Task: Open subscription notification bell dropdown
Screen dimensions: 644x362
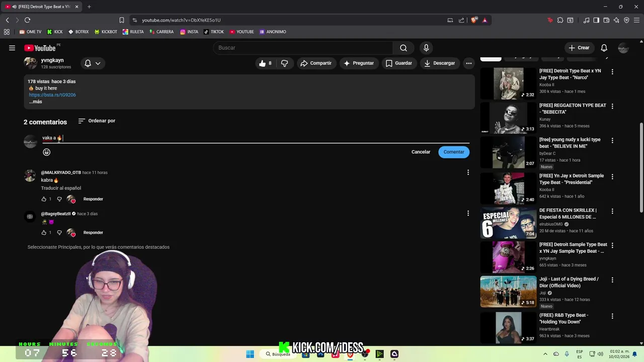Action: (x=93, y=63)
